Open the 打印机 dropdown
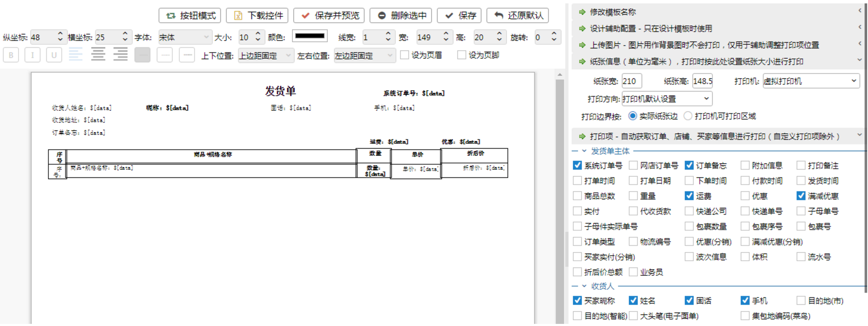The height and width of the screenshot is (326, 868). [811, 81]
